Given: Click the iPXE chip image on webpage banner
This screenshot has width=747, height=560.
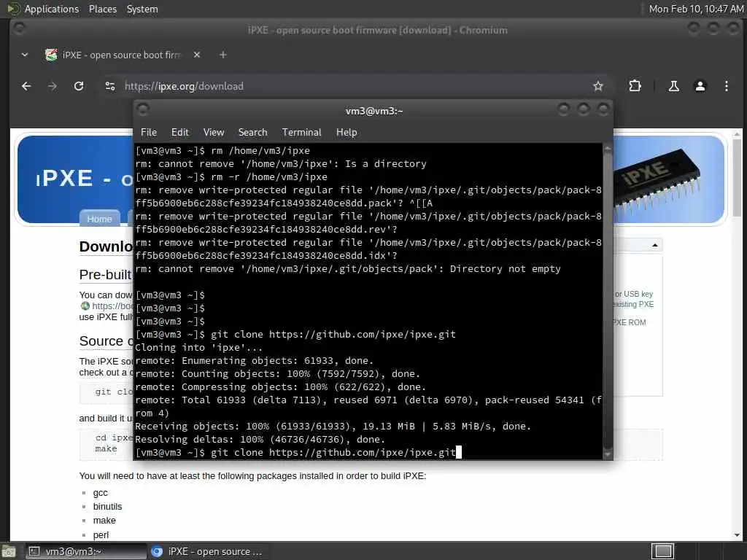Looking at the screenshot, I should click(x=657, y=182).
